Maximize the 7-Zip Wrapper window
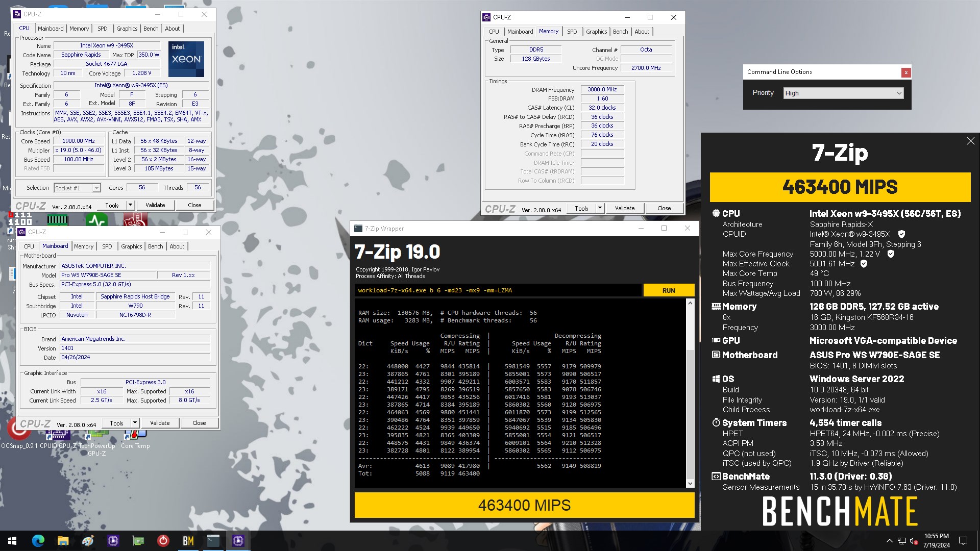The image size is (980, 551). (x=664, y=228)
